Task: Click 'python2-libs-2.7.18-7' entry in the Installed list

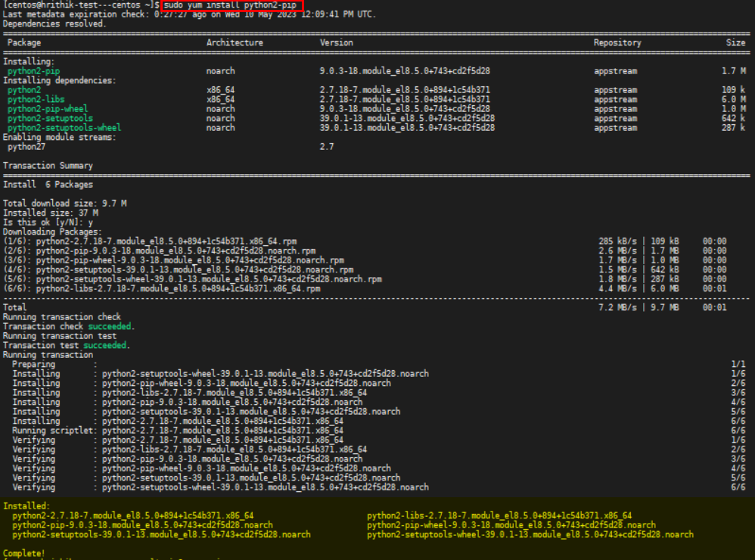Action: pos(499,515)
